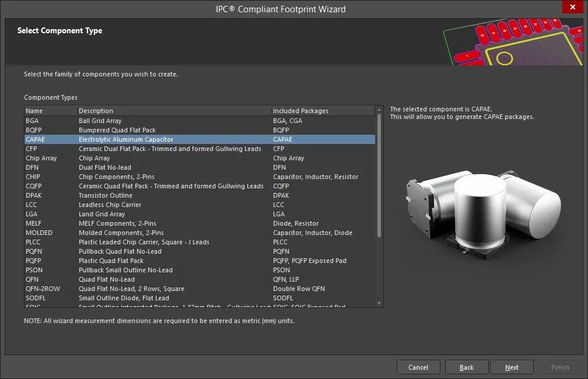Select the LCC Leadless Chip Carrier row
Screen dimensions: 588x379
[200, 205]
